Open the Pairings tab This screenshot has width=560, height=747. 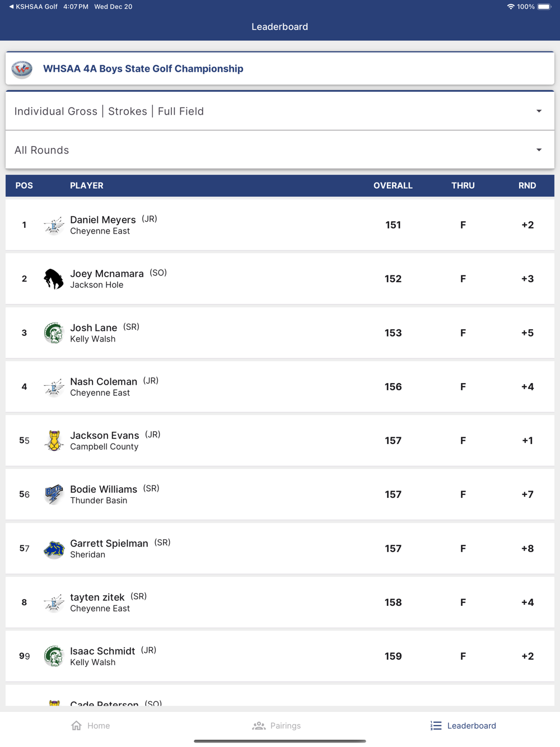point(277,726)
